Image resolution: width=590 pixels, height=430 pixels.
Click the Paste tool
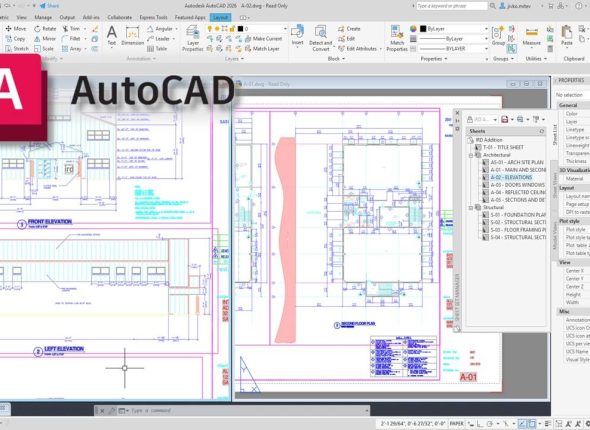point(567,36)
